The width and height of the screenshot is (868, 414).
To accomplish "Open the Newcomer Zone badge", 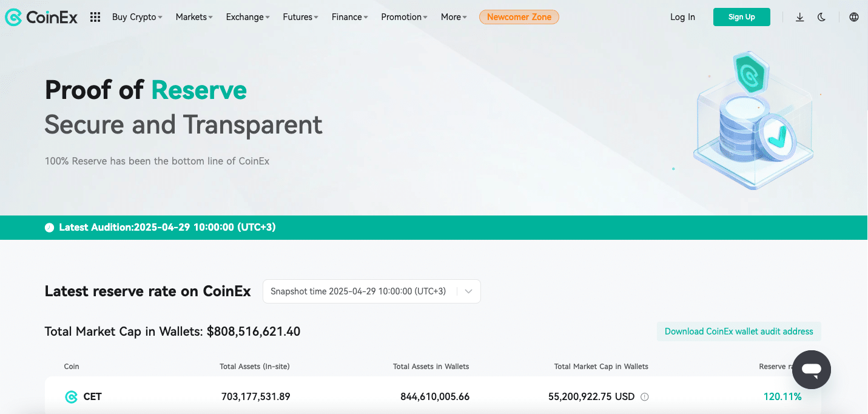I will pyautogui.click(x=519, y=17).
